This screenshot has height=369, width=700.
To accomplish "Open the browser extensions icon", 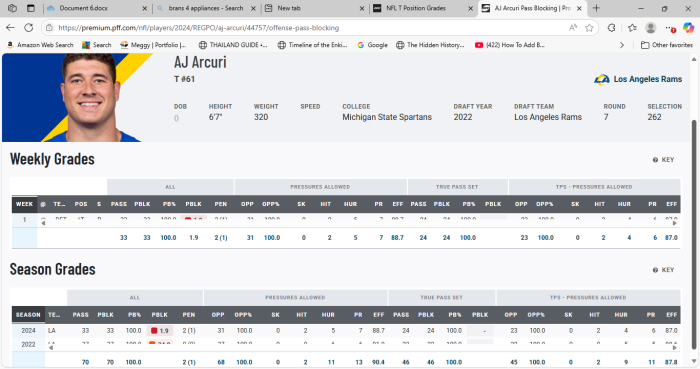I will [x=611, y=28].
